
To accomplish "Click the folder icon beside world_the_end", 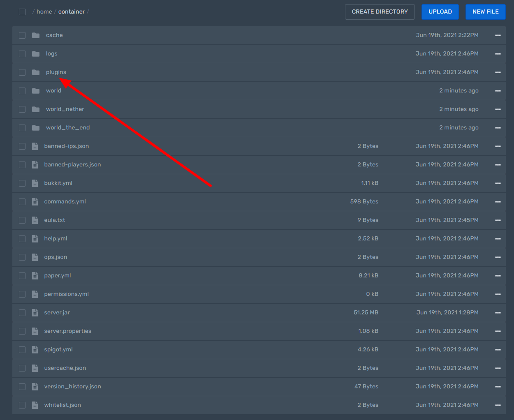I will pyautogui.click(x=36, y=128).
